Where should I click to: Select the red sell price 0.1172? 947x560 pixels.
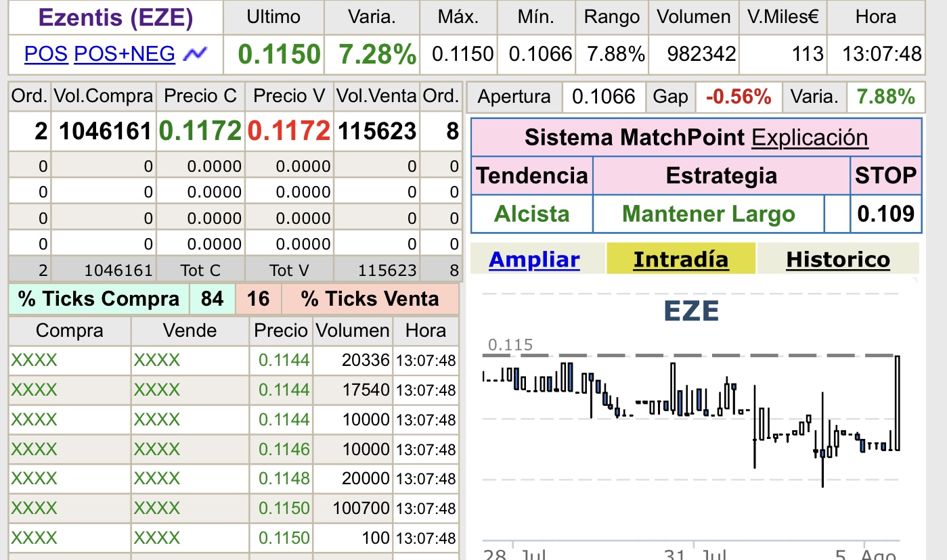coord(289,131)
